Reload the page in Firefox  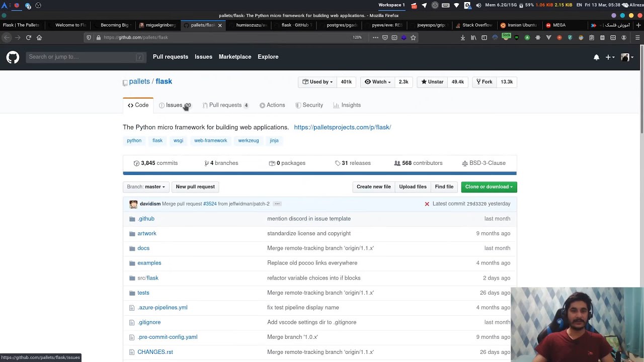click(x=28, y=37)
